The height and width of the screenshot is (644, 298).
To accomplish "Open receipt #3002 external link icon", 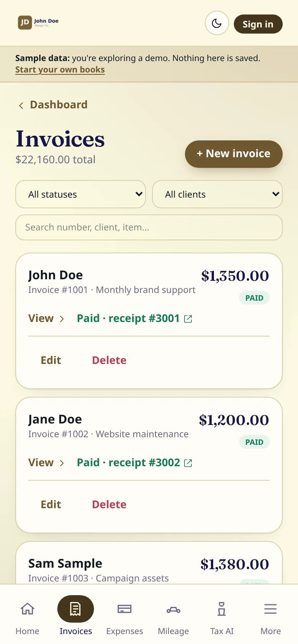I will (188, 463).
